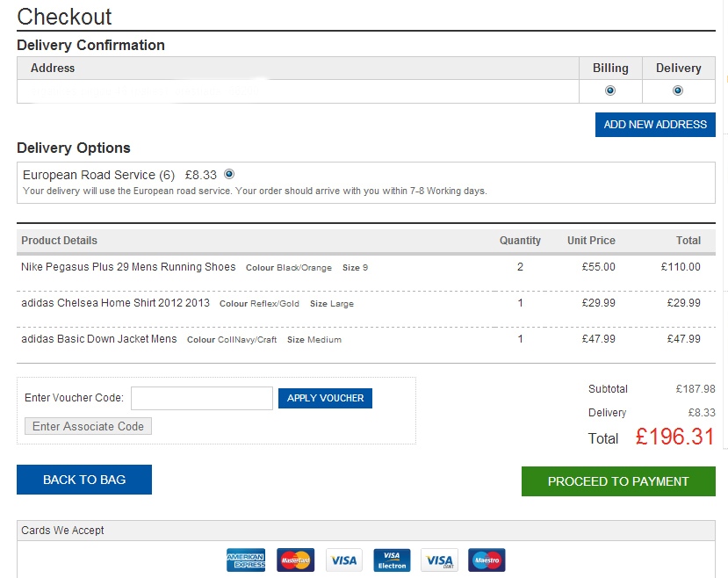The width and height of the screenshot is (728, 578).
Task: Proceed to payment
Action: point(618,481)
